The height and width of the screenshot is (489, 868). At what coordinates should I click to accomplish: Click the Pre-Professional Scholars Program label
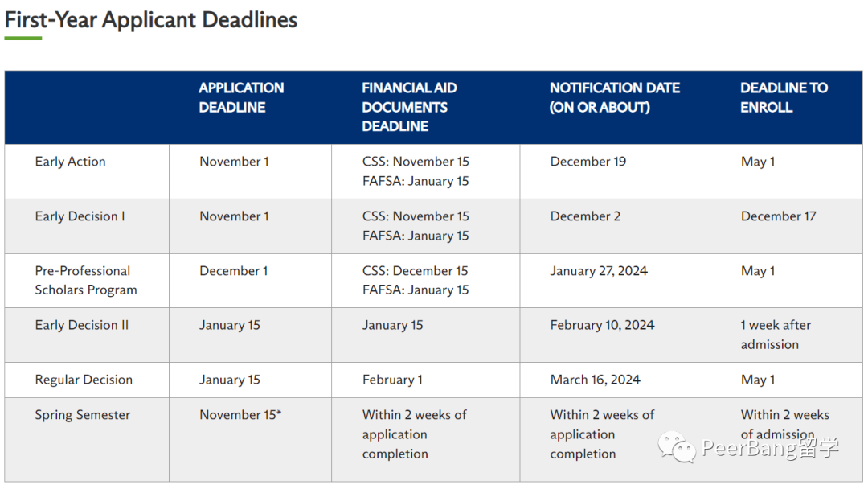(x=86, y=280)
